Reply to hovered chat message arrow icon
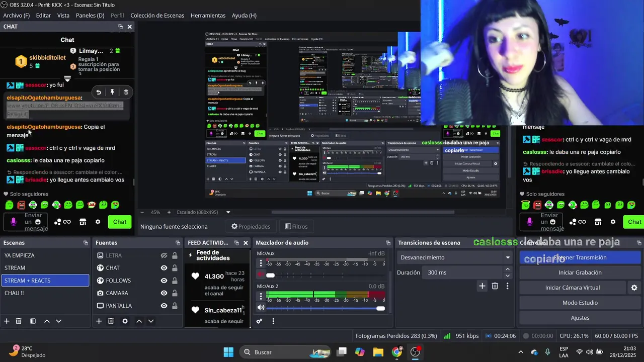 point(99,92)
